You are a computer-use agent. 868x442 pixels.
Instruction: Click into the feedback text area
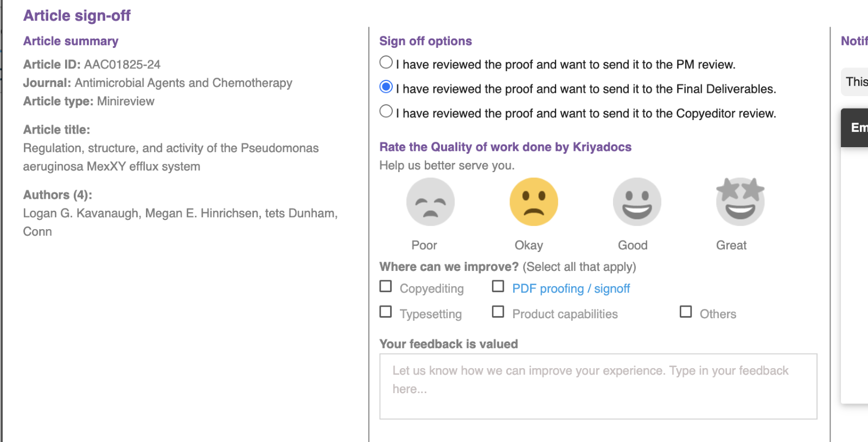tap(598, 386)
